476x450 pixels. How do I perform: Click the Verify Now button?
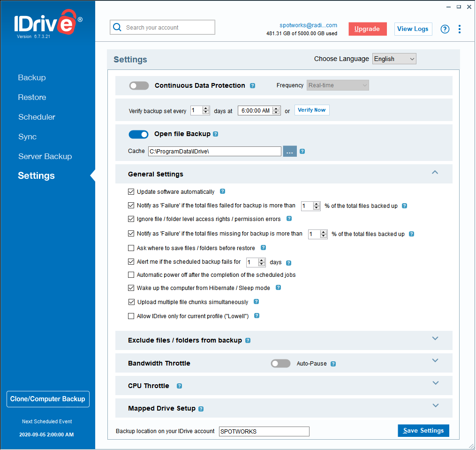pos(311,110)
